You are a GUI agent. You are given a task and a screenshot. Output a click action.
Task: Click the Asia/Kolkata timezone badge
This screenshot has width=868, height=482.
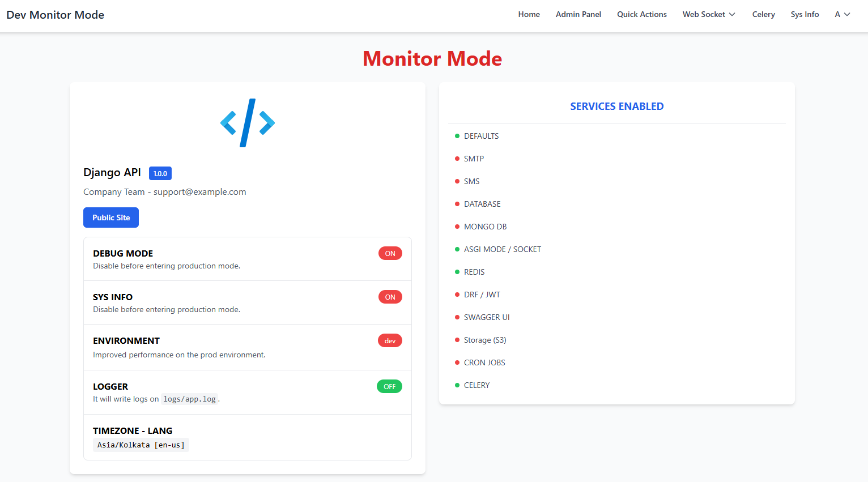[141, 445]
